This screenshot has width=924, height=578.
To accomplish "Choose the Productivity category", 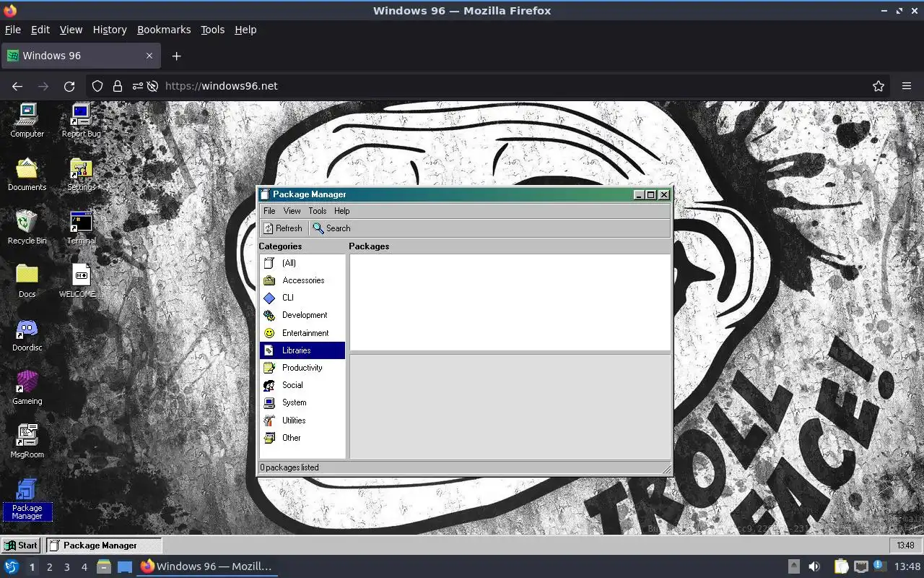I will pos(302,368).
